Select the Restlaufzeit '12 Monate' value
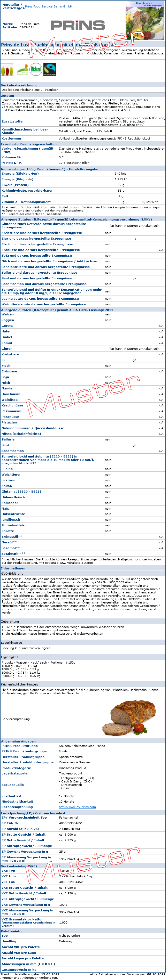168x980 pixels. pos(67,796)
